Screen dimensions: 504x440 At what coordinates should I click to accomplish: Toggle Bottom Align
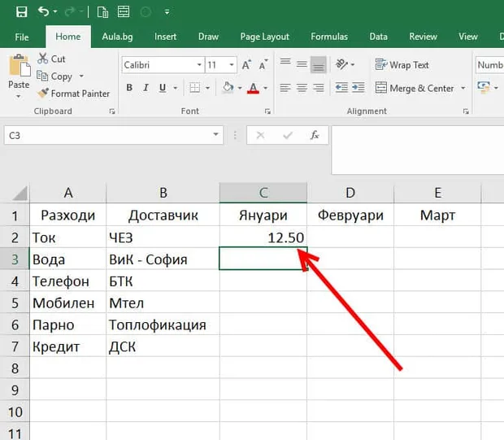pyautogui.click(x=318, y=64)
